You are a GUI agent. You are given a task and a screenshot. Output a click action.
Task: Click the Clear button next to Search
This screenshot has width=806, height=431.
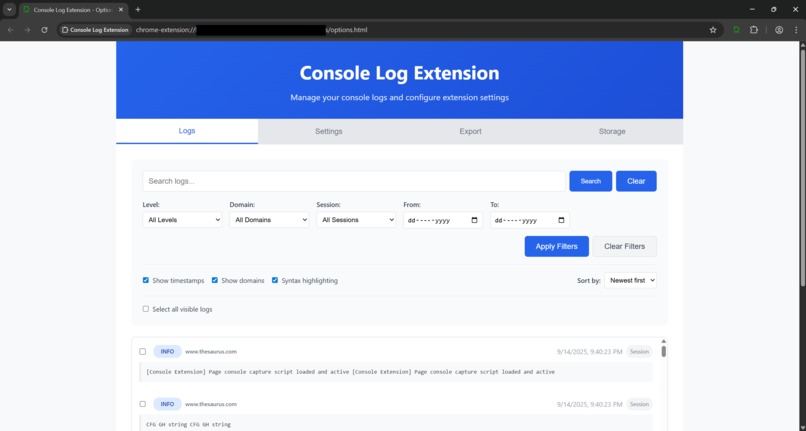pyautogui.click(x=636, y=181)
